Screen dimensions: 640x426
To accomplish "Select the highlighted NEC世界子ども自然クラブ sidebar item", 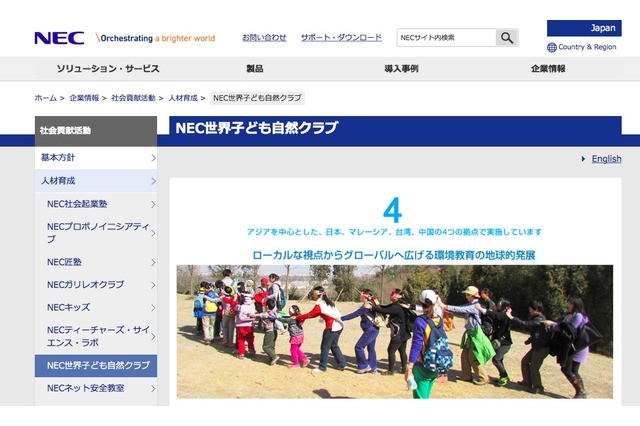I will point(96,366).
